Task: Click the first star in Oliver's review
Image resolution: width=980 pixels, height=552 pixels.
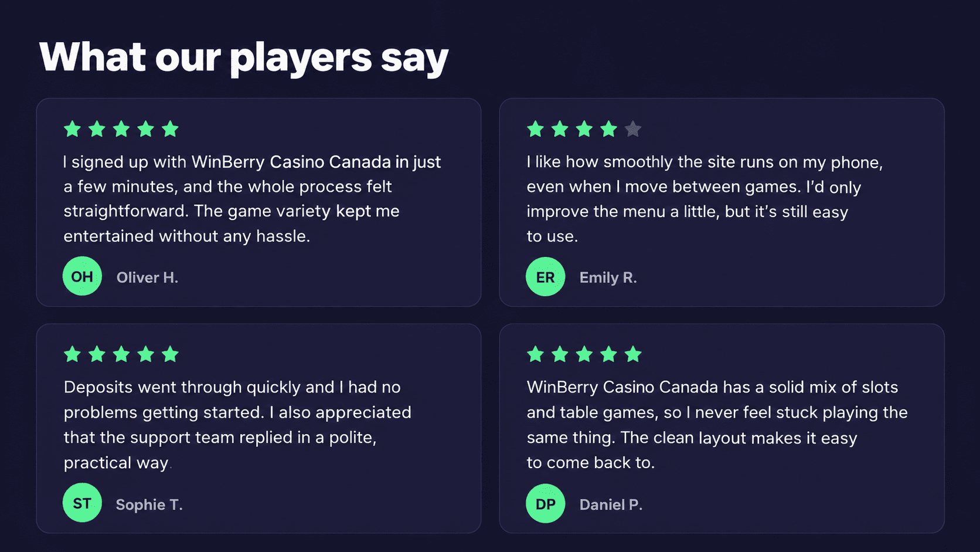Action: point(72,128)
